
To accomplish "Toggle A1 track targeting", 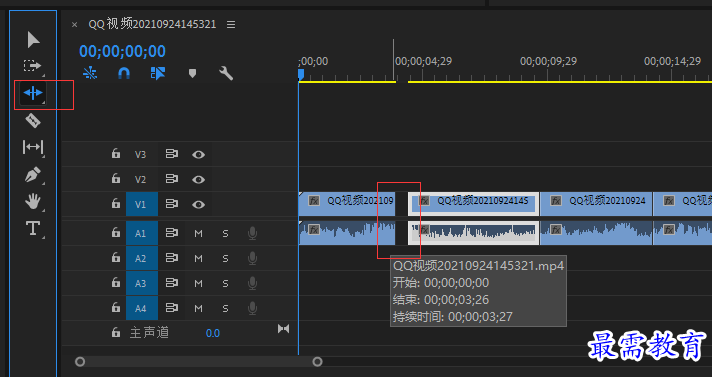I will 142,233.
